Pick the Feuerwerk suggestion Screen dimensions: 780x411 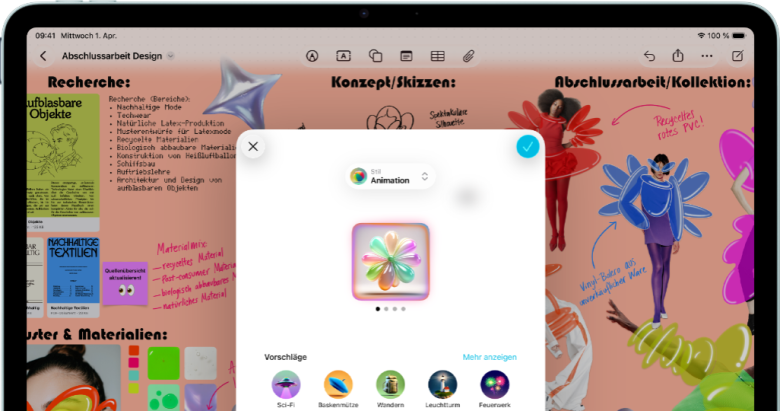pyautogui.click(x=494, y=385)
